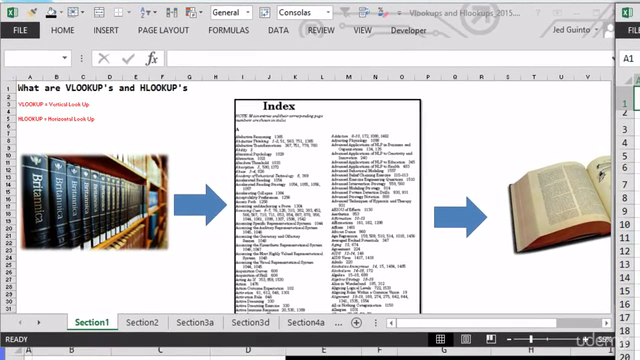
Task: Apply the Fill Color bucket
Action: pos(51,12)
